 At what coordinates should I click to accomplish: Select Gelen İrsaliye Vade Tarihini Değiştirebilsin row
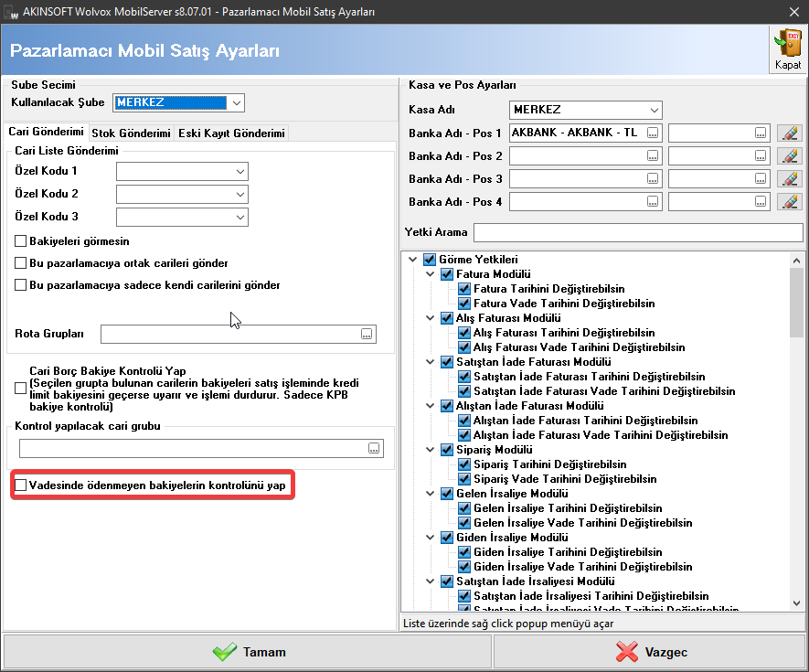pyautogui.click(x=583, y=523)
